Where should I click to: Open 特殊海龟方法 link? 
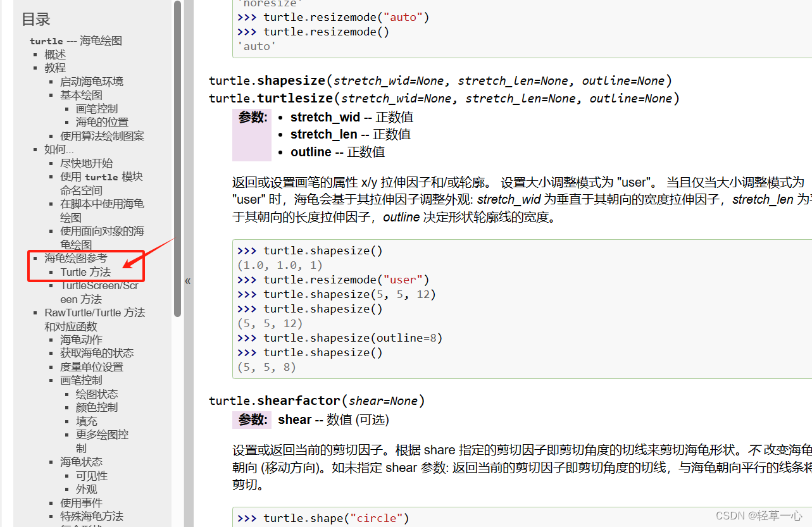click(92, 516)
